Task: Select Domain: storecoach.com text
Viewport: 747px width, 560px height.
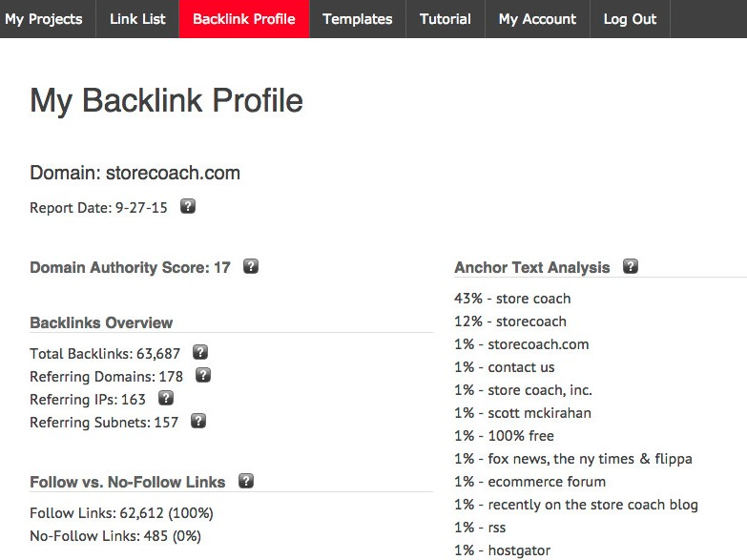Action: click(135, 173)
